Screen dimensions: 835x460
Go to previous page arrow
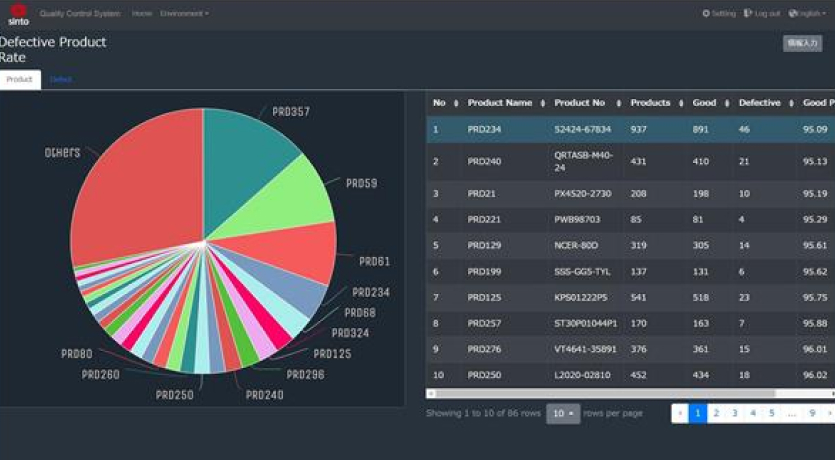coord(680,413)
